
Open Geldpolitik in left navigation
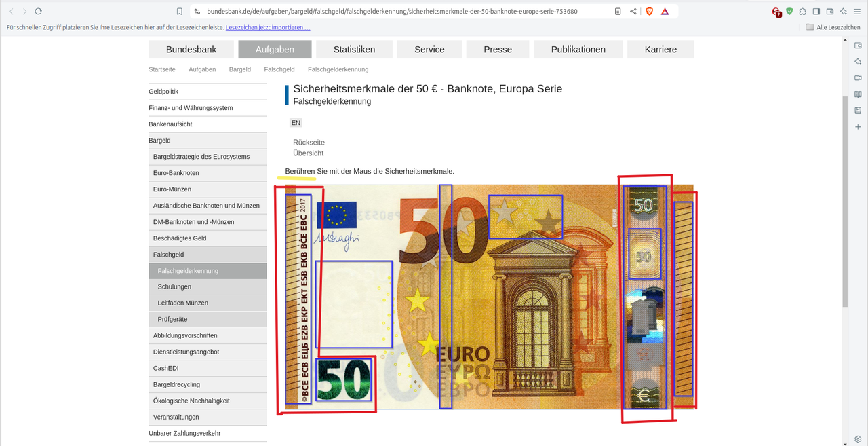point(208,92)
